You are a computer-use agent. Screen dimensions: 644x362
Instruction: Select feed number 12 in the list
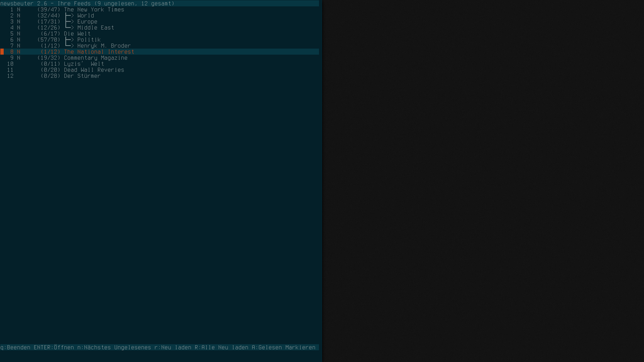click(x=159, y=76)
